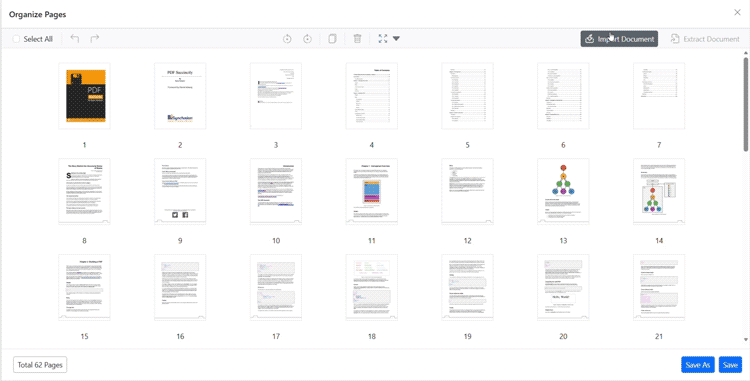The width and height of the screenshot is (750, 381).
Task: Select the page 13 diagram thumbnail
Action: (563, 191)
